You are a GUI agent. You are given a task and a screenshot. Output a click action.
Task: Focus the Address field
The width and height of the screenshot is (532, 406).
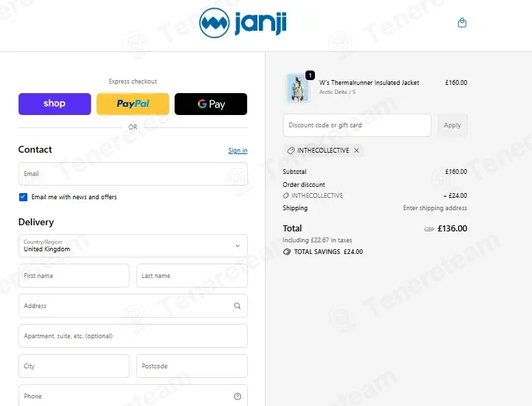tap(133, 305)
